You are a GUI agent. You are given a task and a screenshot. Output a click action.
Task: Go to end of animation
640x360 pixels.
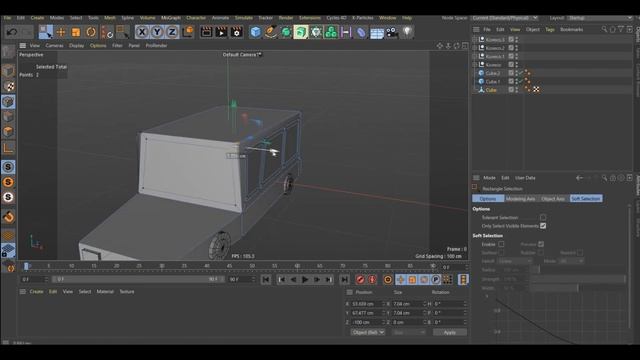pyautogui.click(x=344, y=280)
